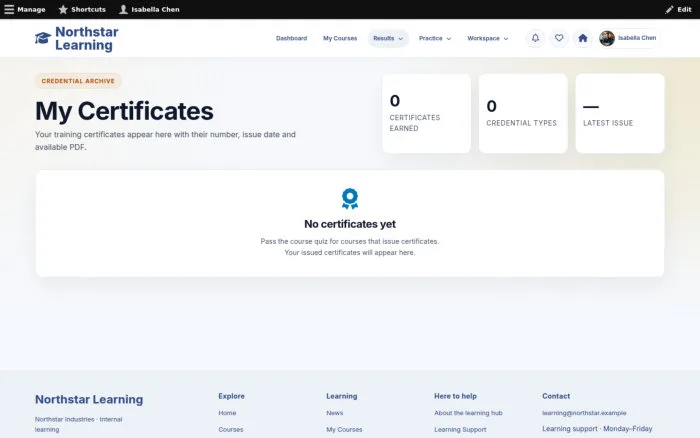Open the Dashboard nav item
This screenshot has width=700, height=438.
pos(292,38)
